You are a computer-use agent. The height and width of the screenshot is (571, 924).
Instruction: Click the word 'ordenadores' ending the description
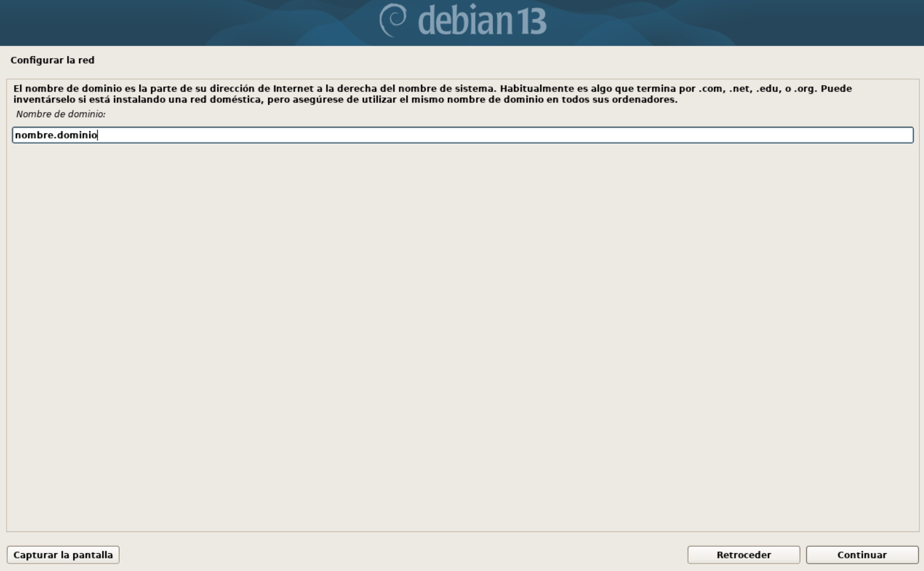coord(644,99)
